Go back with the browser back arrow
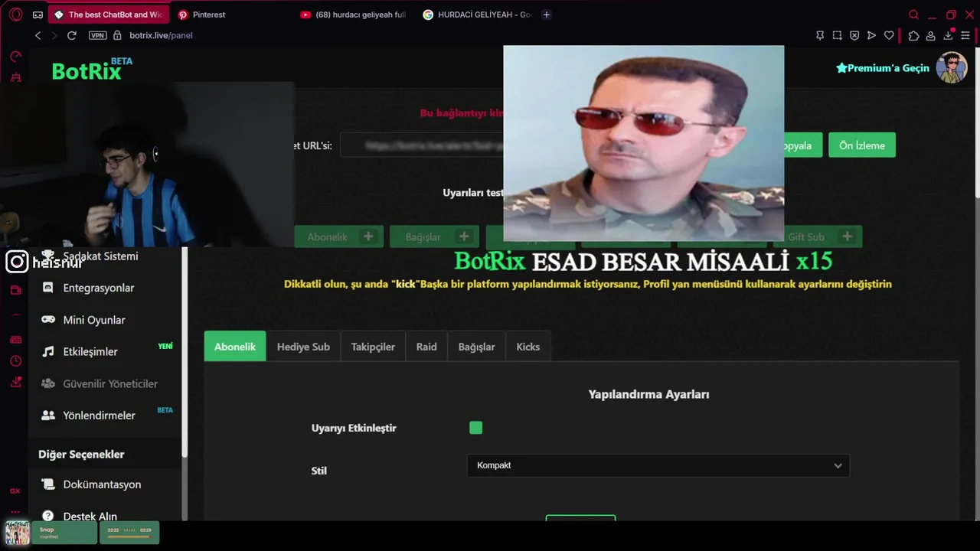 click(38, 35)
